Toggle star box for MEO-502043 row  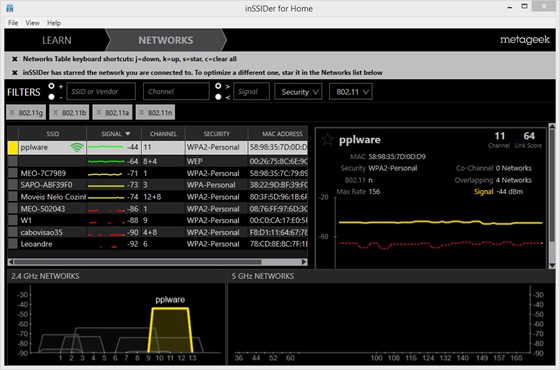[x=13, y=209]
